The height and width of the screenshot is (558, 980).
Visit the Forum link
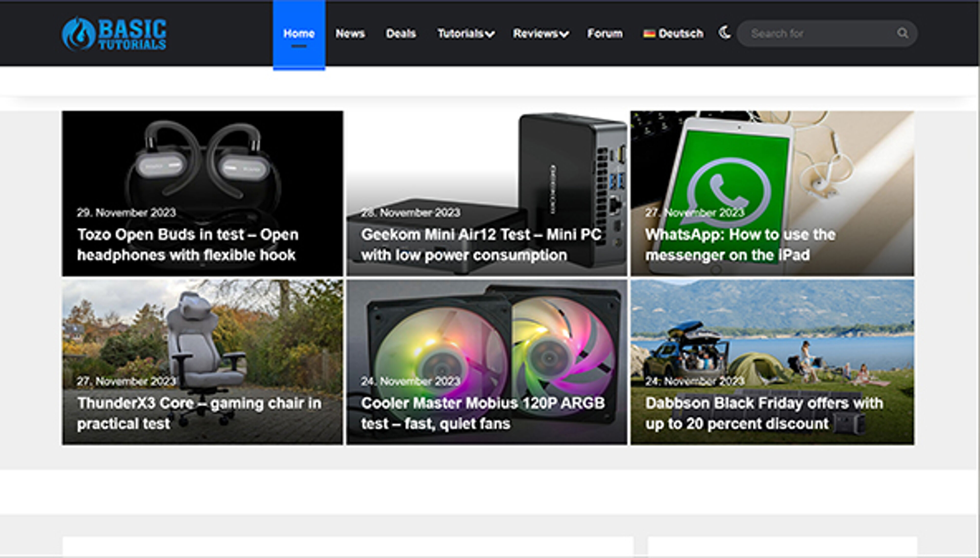pyautogui.click(x=605, y=34)
